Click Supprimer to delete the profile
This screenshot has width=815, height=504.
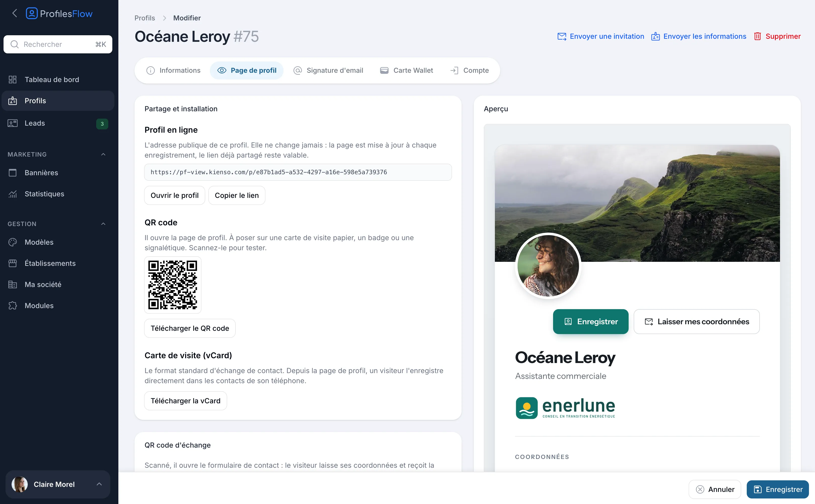pyautogui.click(x=777, y=36)
